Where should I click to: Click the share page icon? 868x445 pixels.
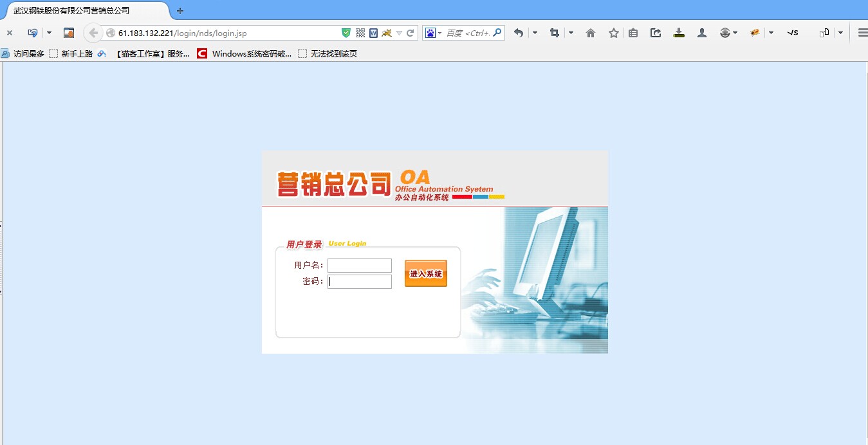tap(656, 33)
